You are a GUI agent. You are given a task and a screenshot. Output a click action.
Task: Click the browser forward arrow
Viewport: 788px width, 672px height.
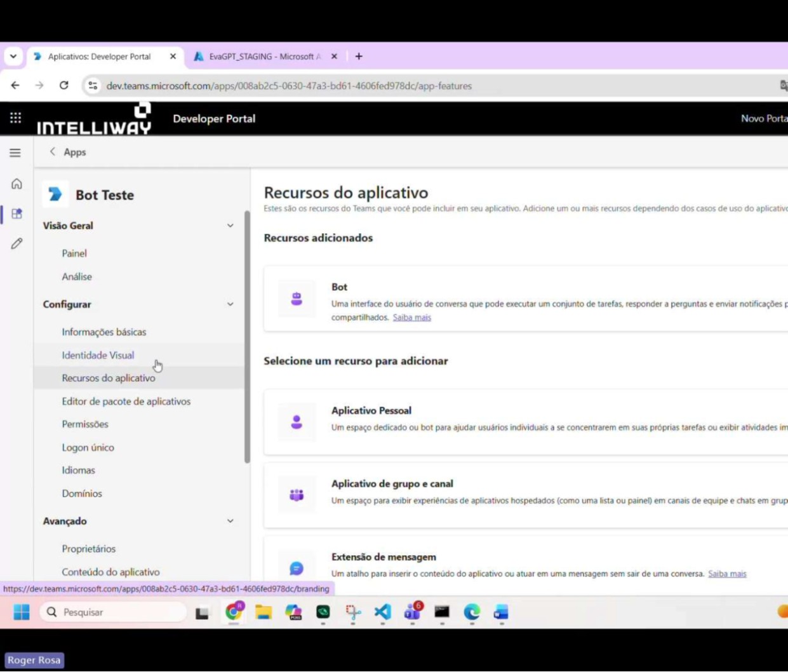coord(39,86)
